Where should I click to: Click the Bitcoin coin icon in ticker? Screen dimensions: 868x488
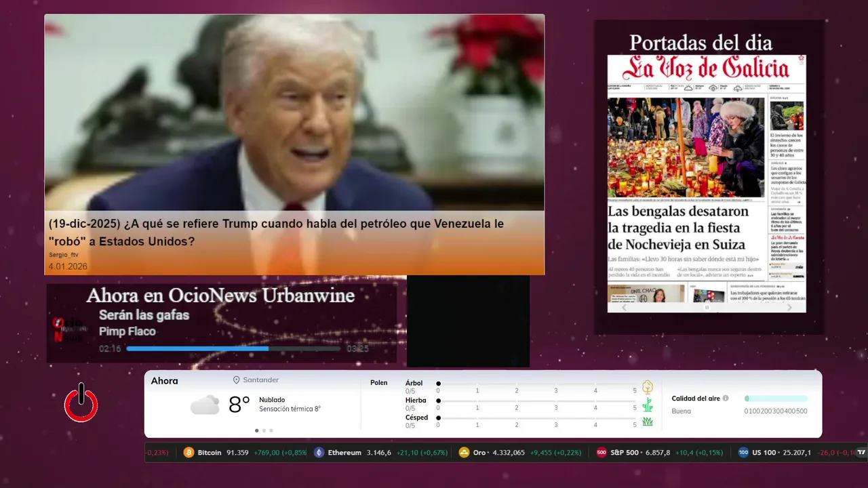(189, 453)
